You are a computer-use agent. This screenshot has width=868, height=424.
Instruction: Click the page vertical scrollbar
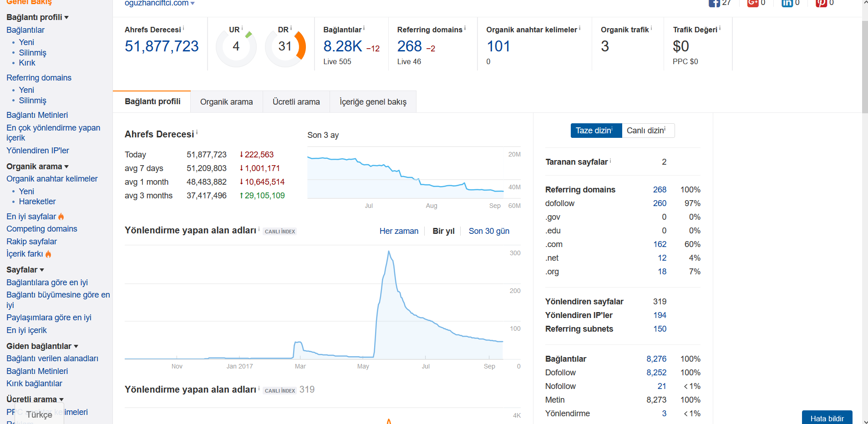pyautogui.click(x=865, y=66)
